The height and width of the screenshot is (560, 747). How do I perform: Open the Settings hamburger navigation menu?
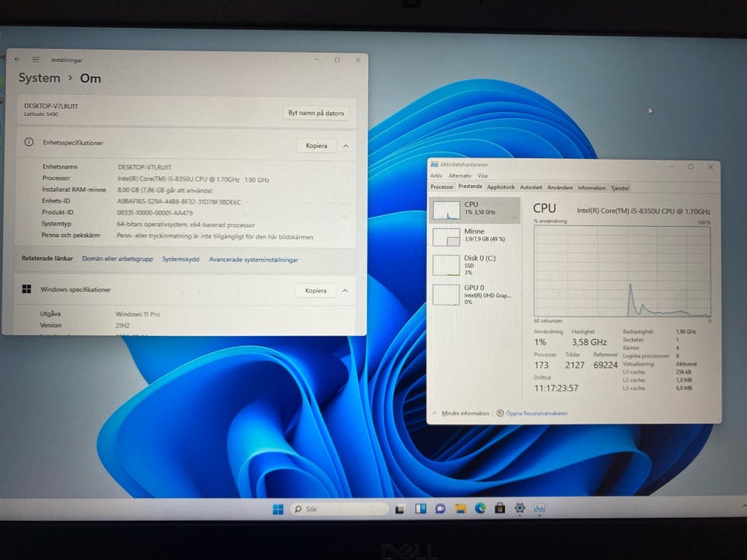[36, 59]
